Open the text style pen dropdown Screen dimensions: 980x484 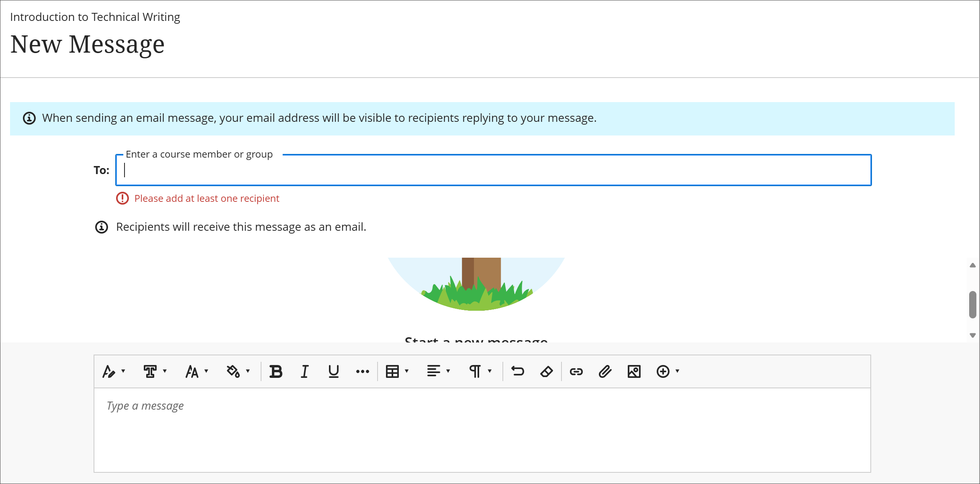(x=114, y=371)
